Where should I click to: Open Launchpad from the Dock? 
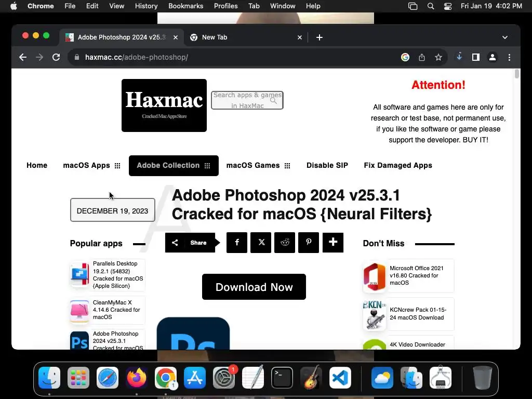78,378
